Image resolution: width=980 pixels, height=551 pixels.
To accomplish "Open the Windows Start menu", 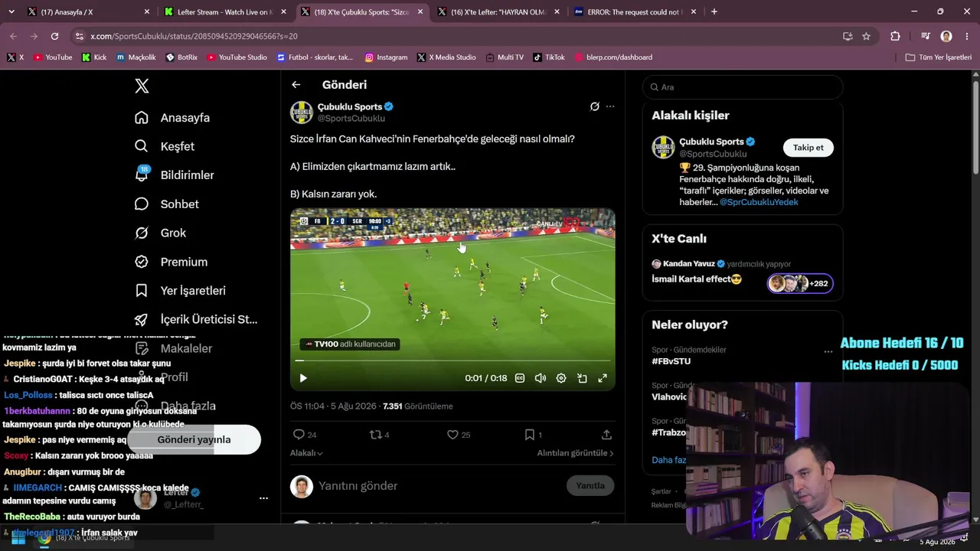I will click(18, 538).
